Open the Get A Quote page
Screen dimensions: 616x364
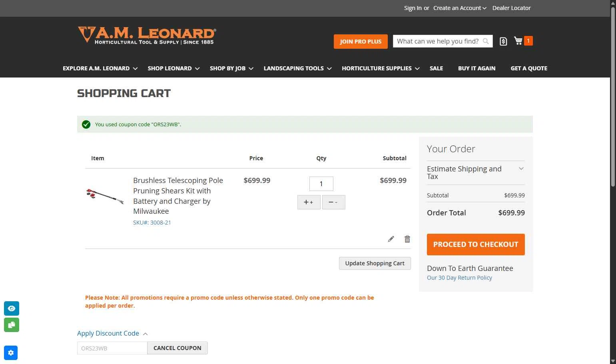(x=529, y=68)
